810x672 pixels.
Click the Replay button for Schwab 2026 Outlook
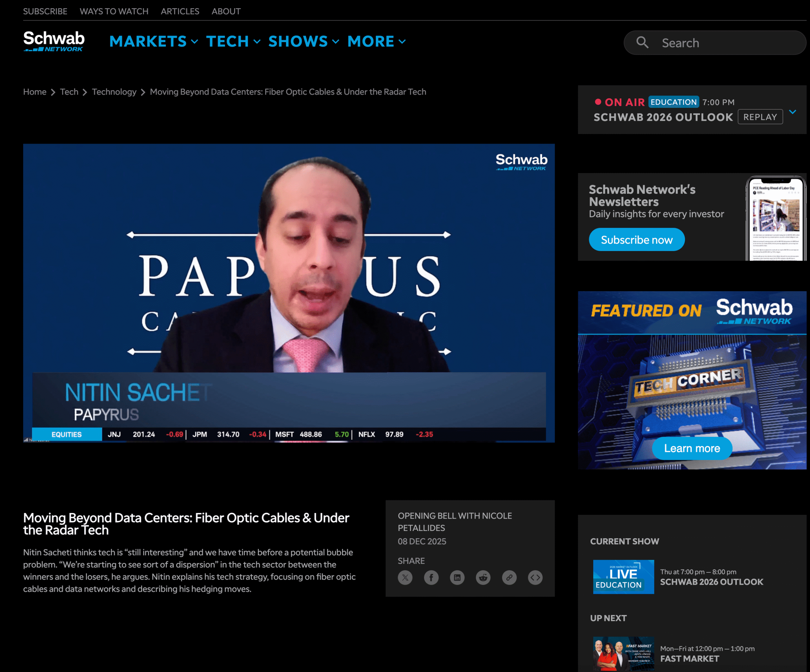(x=760, y=117)
